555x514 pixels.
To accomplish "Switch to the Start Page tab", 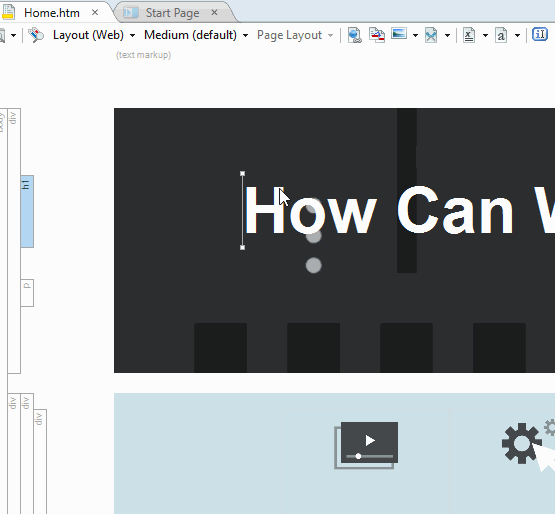I will pyautogui.click(x=172, y=13).
